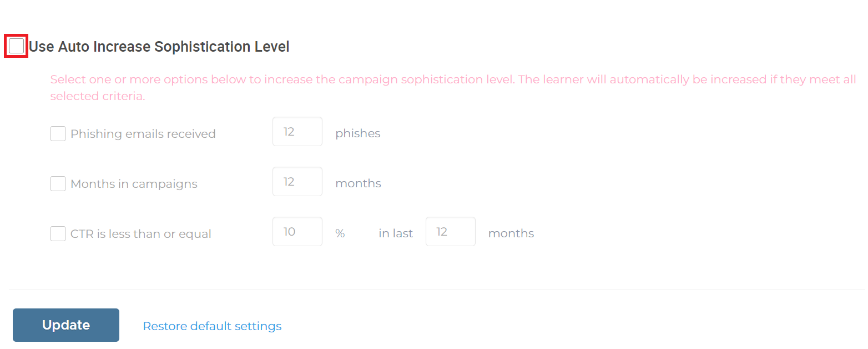Screen dimensions: 868x349
Task: Check the Months in campaigns box
Action: (58, 183)
